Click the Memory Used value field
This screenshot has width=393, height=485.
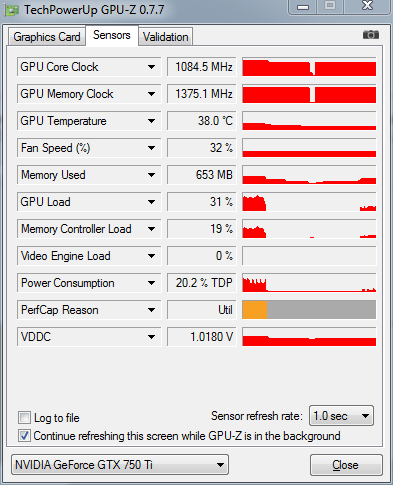[202, 175]
